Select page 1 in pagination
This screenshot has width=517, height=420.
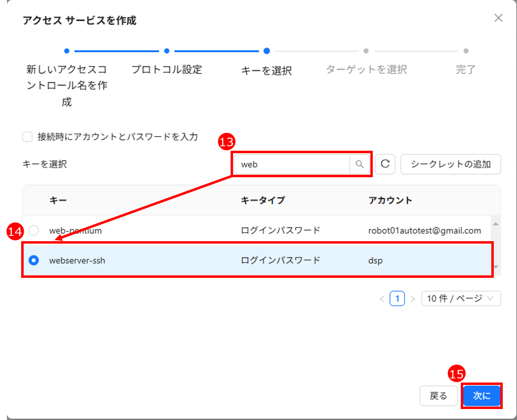397,299
